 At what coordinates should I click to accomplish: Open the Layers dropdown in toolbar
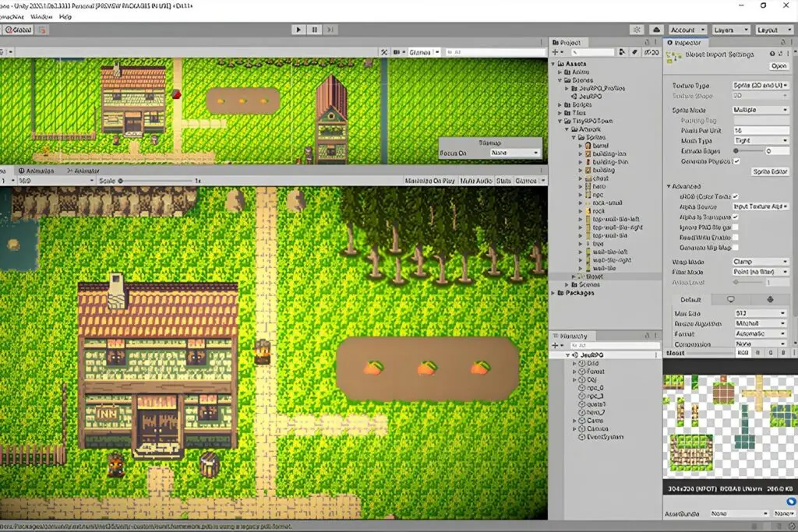(729, 30)
